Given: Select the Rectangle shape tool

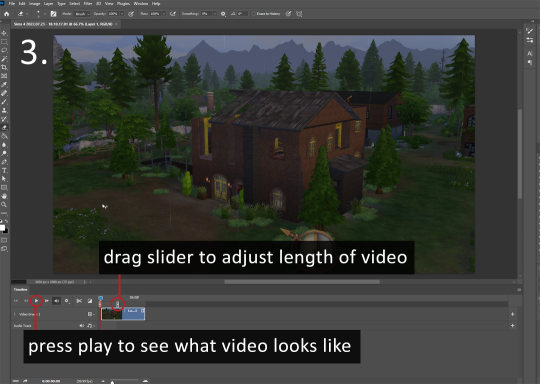Looking at the screenshot, I should click(x=4, y=187).
